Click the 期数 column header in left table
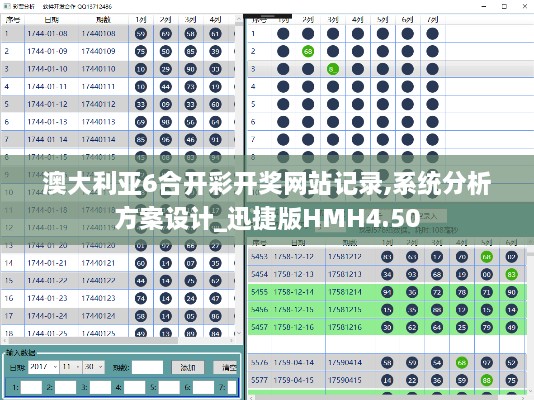 tap(103, 20)
